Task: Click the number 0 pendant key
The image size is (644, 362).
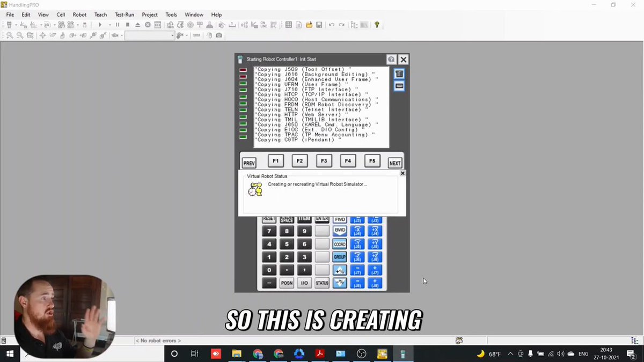Action: pyautogui.click(x=269, y=270)
